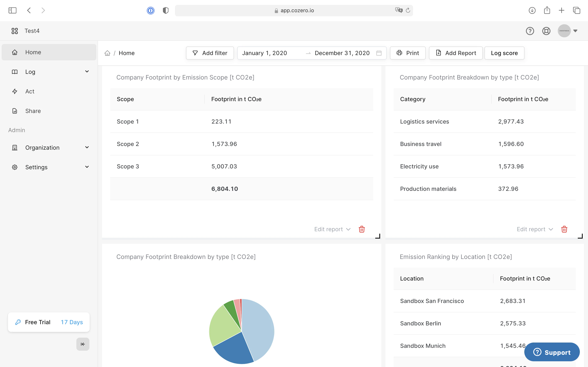Click the Log score button
Viewport: 588px width, 367px height.
(x=504, y=53)
